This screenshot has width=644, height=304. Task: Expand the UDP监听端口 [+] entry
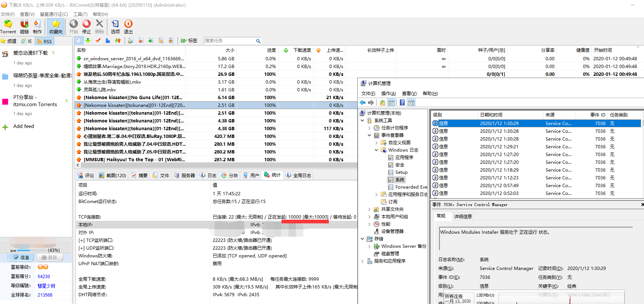81,248
